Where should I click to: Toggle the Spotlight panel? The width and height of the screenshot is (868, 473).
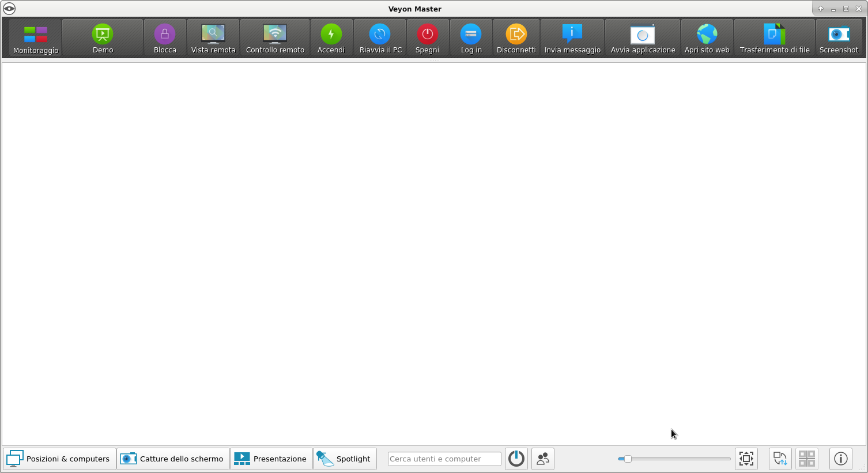click(x=345, y=459)
